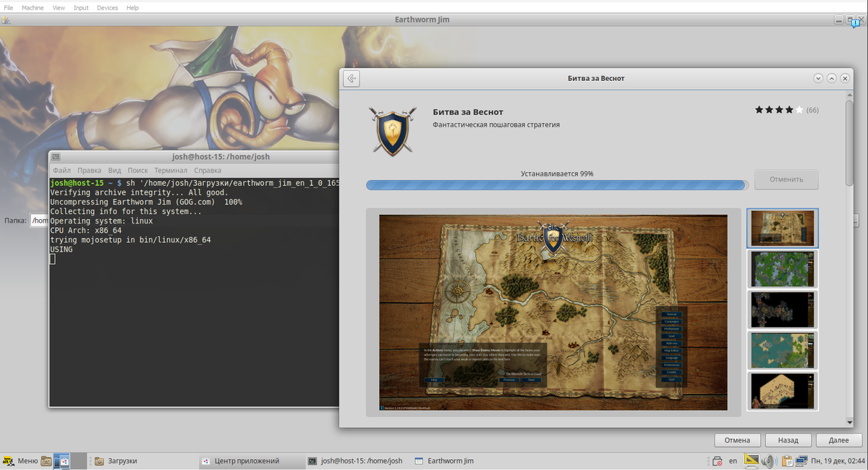Screen dimensions: 868x470
Task: Open terminal Правка menu
Action: pos(89,171)
